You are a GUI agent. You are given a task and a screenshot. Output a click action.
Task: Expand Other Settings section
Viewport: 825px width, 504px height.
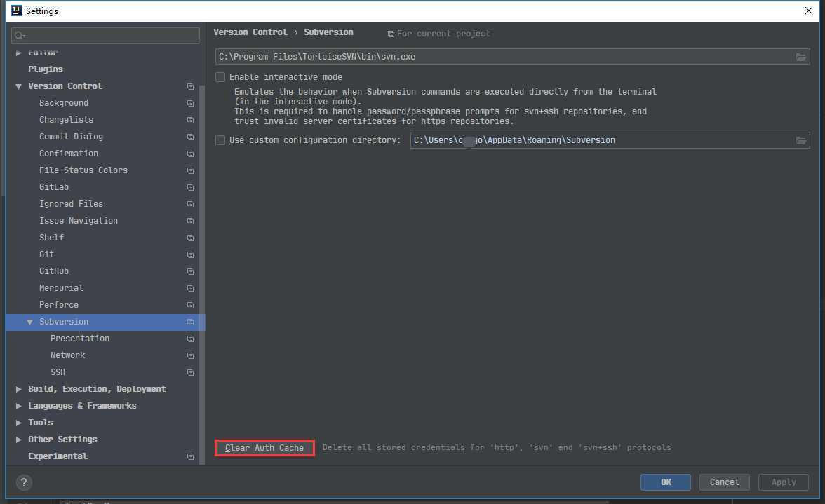click(18, 440)
